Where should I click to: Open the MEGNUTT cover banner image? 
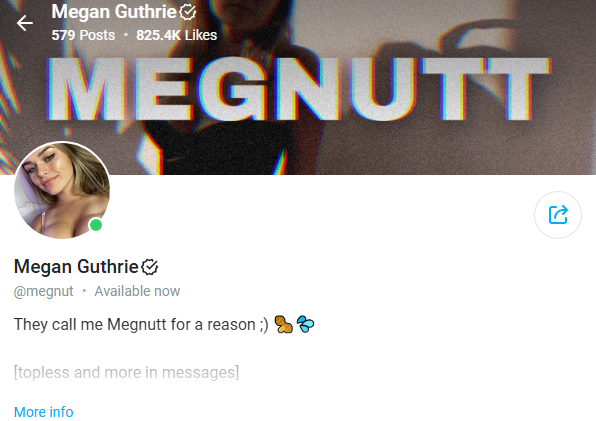(298, 89)
